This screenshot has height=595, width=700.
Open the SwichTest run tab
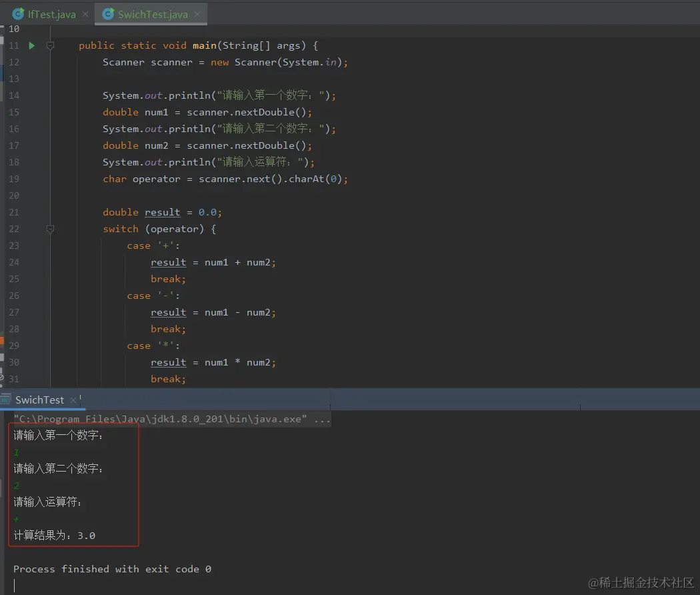[39, 400]
